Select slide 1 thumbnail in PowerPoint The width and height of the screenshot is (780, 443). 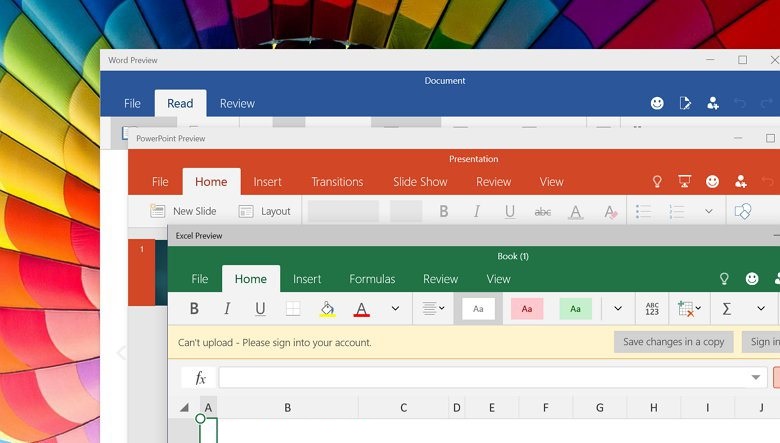tap(148, 272)
